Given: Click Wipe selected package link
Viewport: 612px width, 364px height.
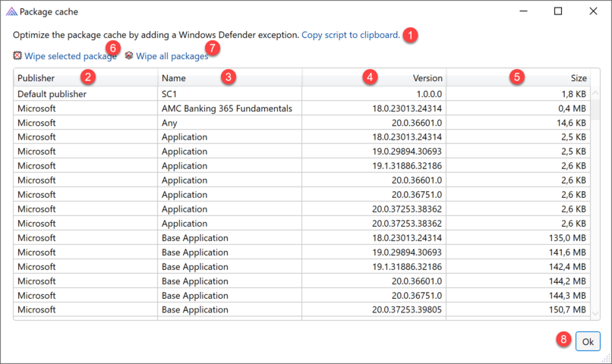Looking at the screenshot, I should coord(71,56).
